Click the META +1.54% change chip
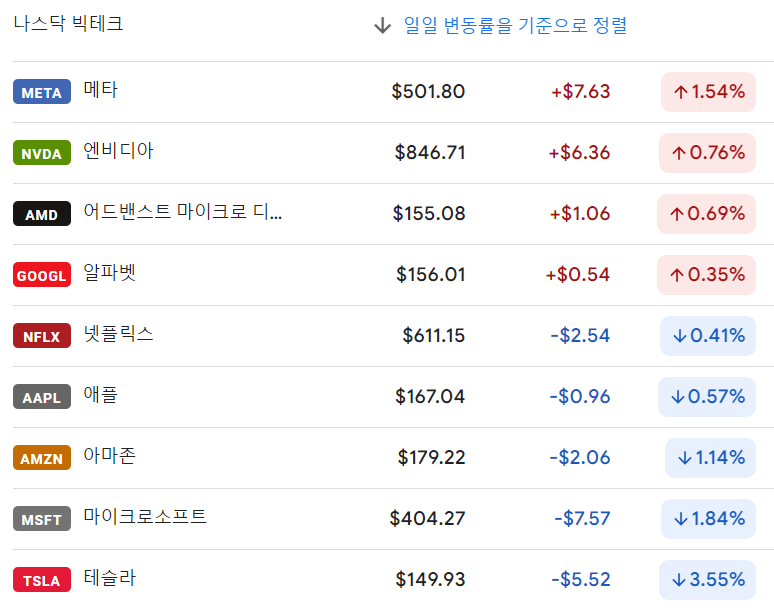The image size is (774, 616). (x=708, y=92)
